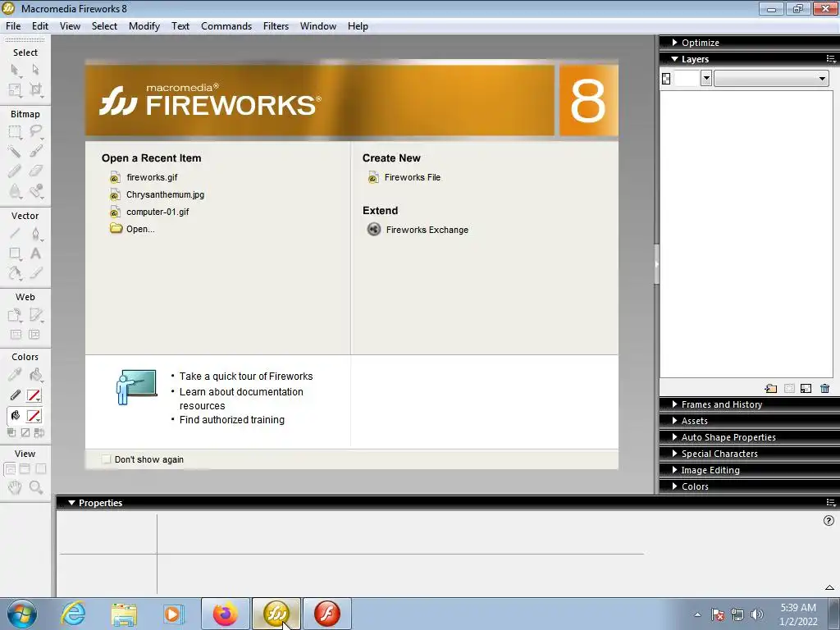
Task: Open the Select menu
Action: pyautogui.click(x=104, y=26)
